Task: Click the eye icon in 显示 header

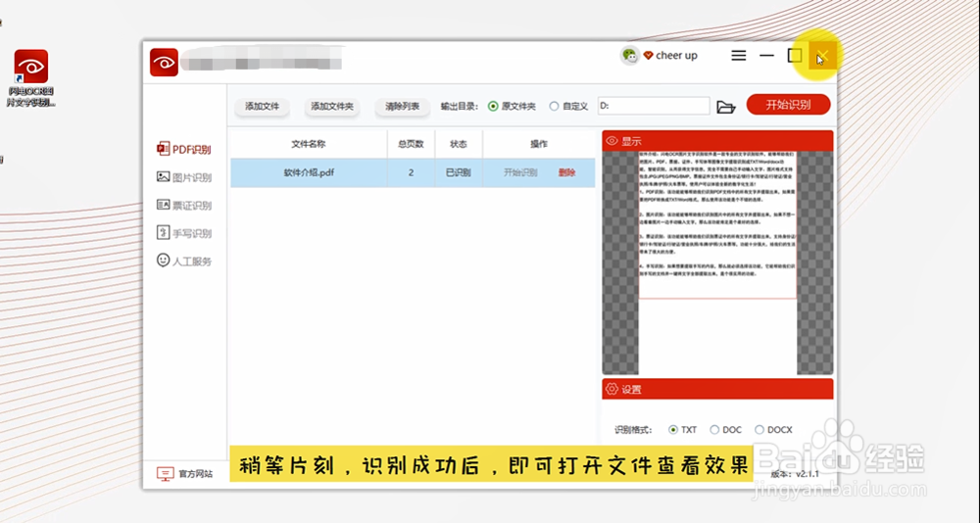Action: [612, 141]
